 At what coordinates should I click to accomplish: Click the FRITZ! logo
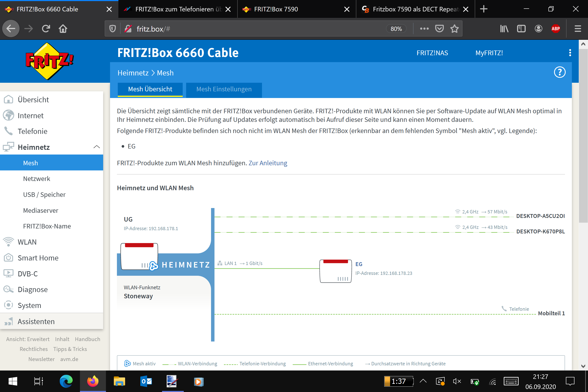click(49, 61)
